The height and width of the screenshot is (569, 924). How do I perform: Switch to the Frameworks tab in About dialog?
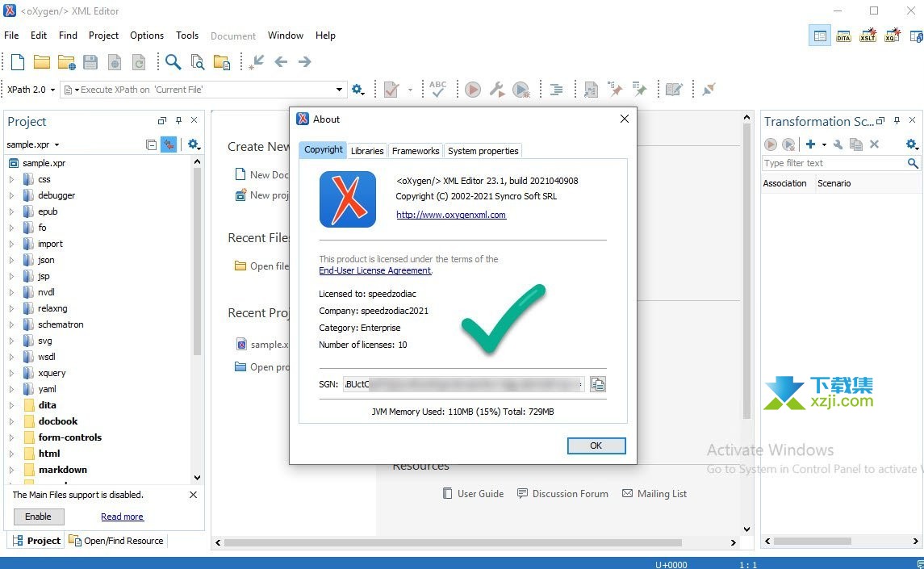416,151
